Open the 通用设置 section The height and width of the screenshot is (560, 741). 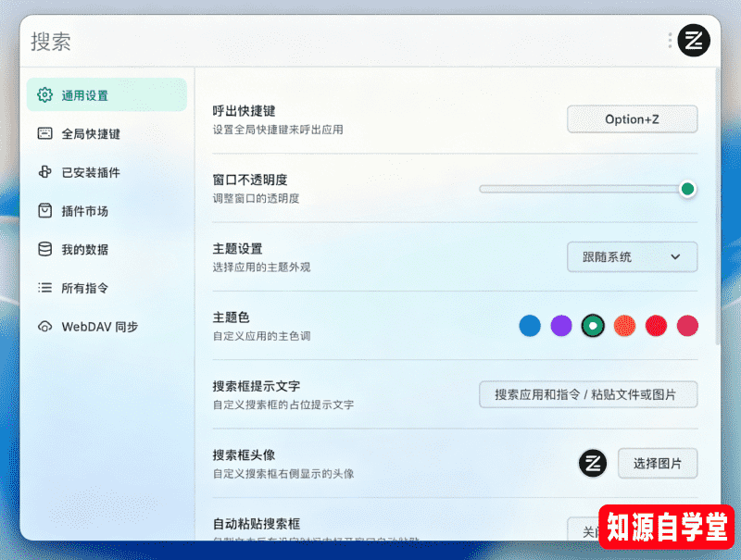point(107,95)
